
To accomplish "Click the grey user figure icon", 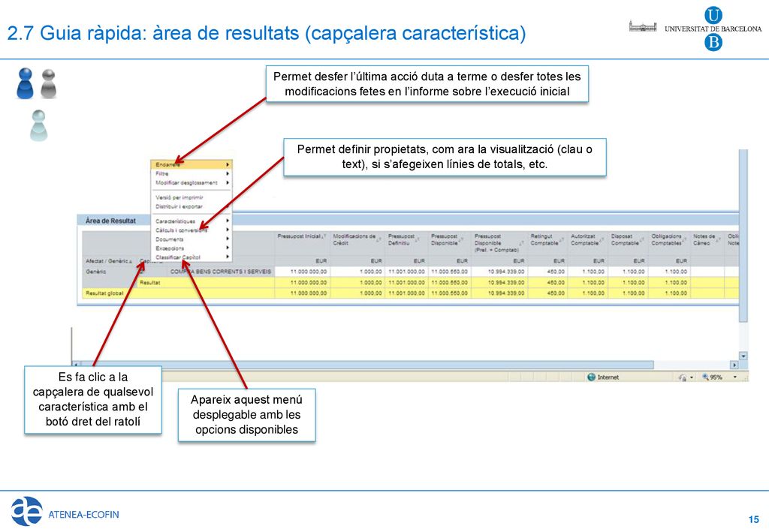I will coord(49,84).
